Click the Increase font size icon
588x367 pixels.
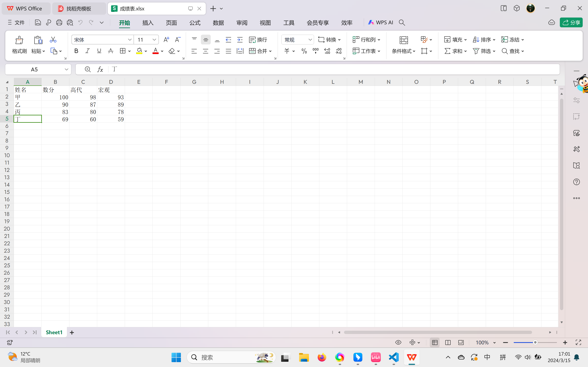point(166,40)
